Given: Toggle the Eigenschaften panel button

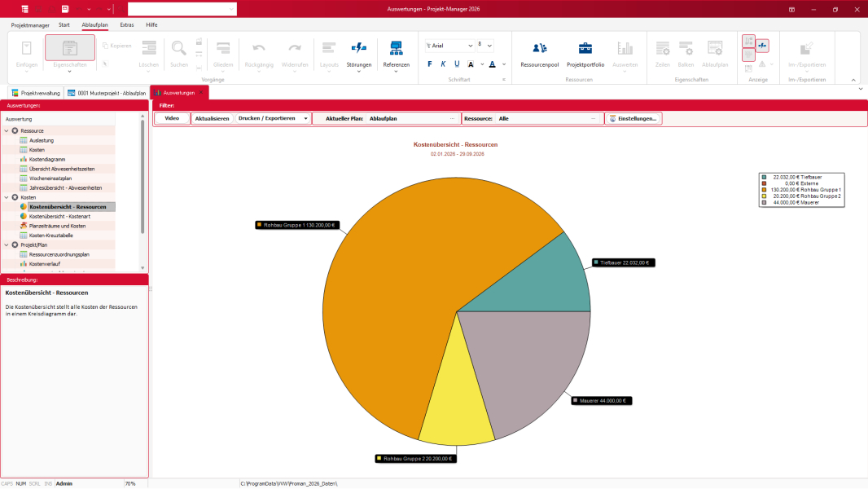Looking at the screenshot, I should pos(70,49).
